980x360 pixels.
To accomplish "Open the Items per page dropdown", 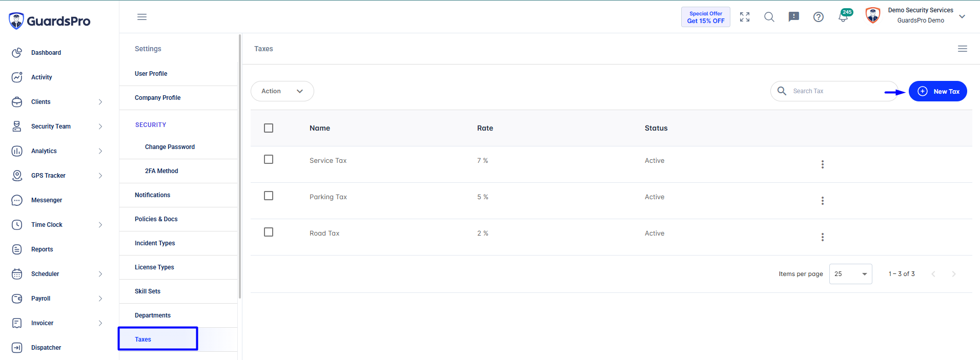I will 851,274.
